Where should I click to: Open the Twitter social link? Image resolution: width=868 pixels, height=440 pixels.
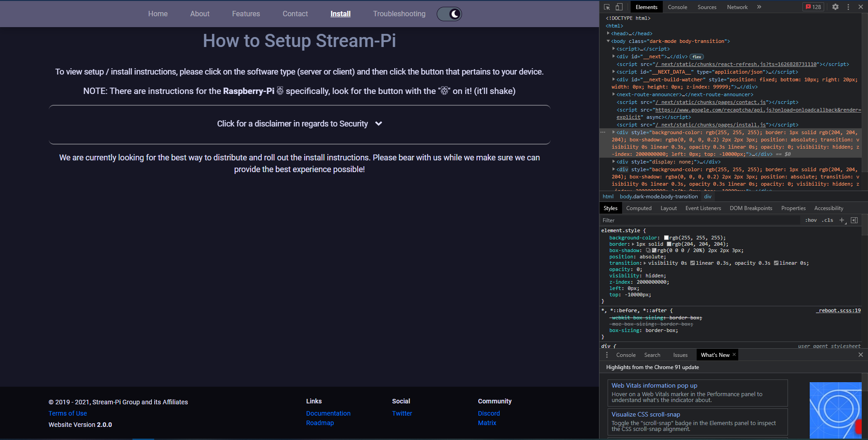point(402,413)
